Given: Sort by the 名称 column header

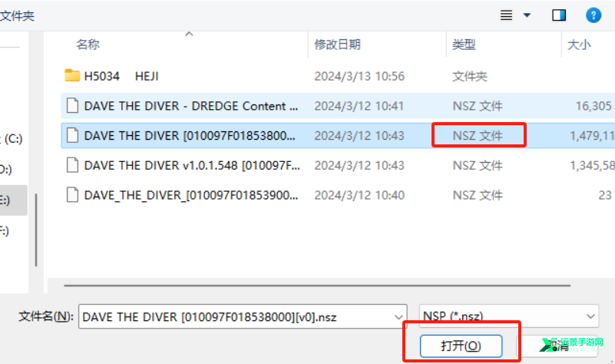Looking at the screenshot, I should click(88, 45).
